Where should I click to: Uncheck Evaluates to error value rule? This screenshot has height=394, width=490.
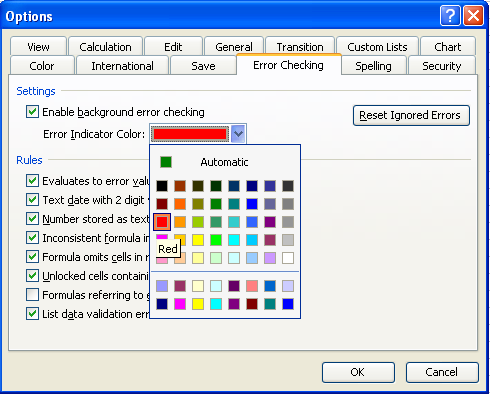pyautogui.click(x=32, y=181)
